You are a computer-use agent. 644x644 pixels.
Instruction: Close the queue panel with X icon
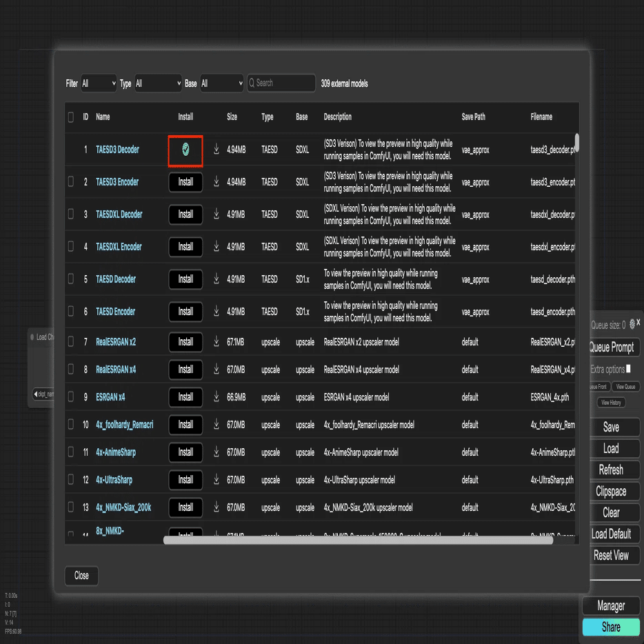point(638,323)
